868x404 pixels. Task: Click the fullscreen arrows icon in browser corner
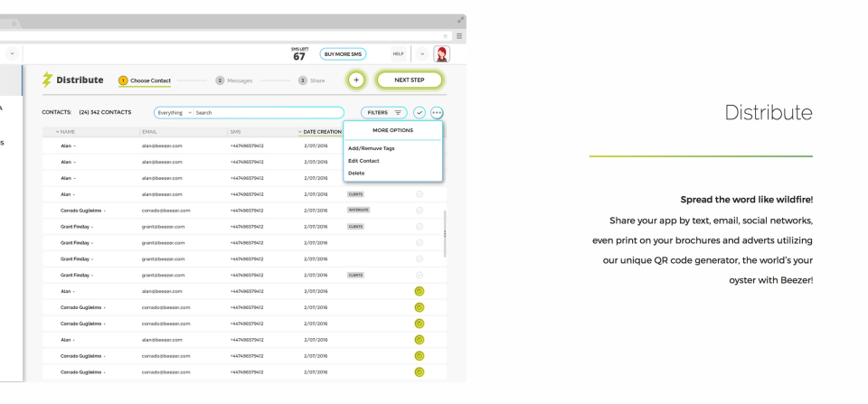coord(460,19)
